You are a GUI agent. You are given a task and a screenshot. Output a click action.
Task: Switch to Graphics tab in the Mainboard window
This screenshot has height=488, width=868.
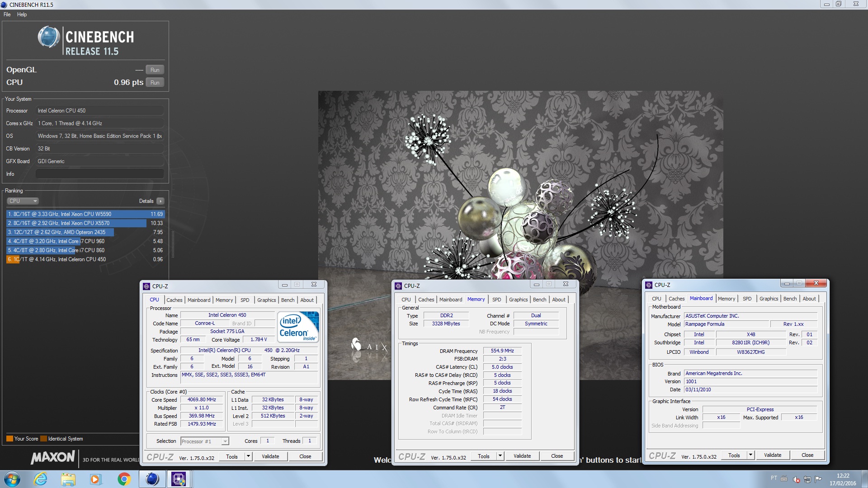(769, 299)
